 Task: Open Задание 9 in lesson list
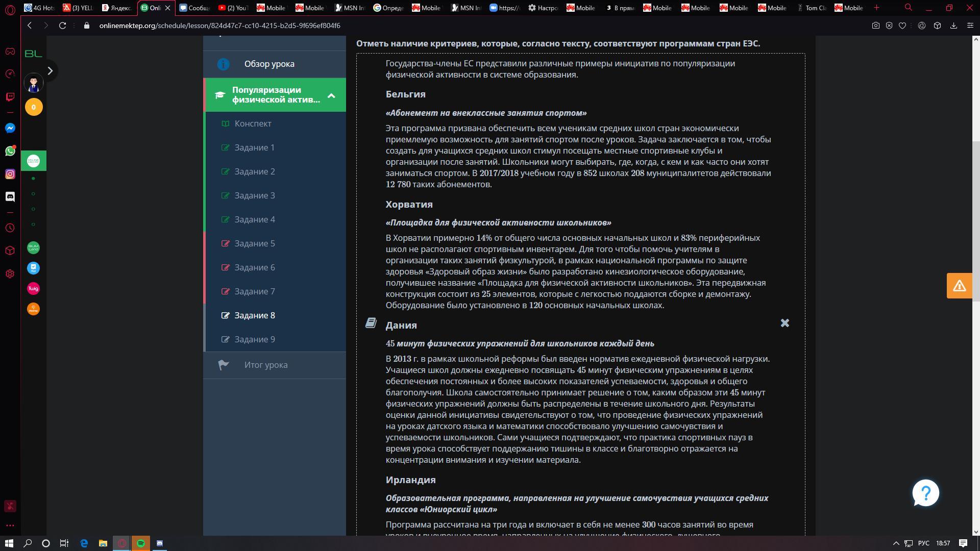[254, 339]
